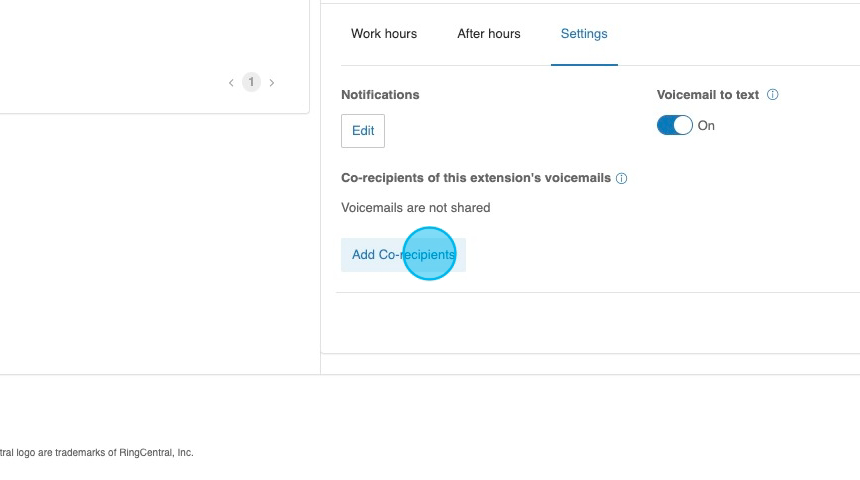Click the divider line below Add Co-recipients
The height and width of the screenshot is (480, 860).
pos(600,292)
